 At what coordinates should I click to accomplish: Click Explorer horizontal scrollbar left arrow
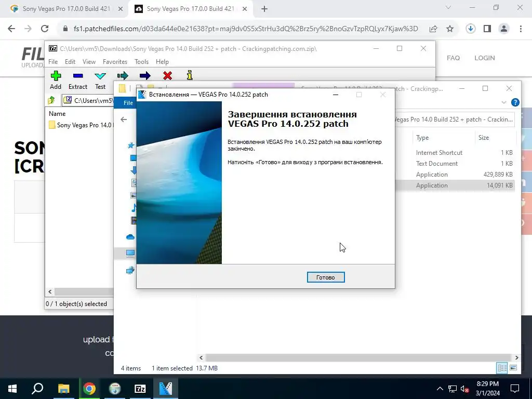click(x=201, y=357)
